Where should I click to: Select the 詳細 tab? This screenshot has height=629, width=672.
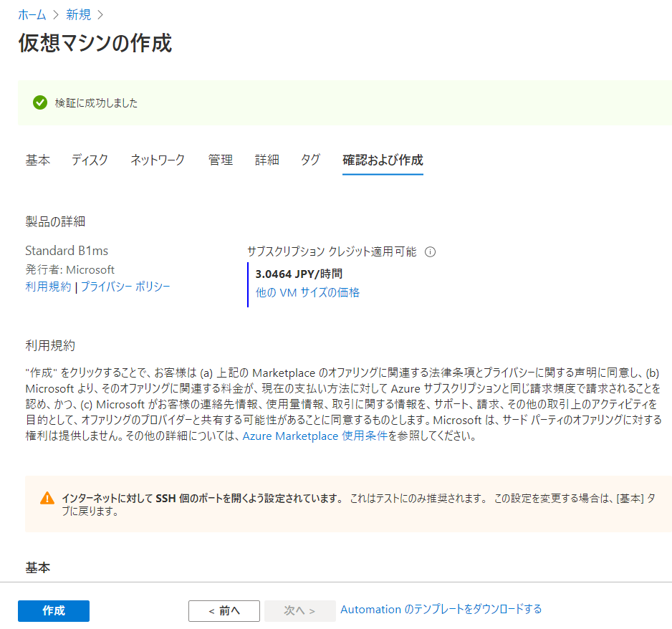(267, 160)
